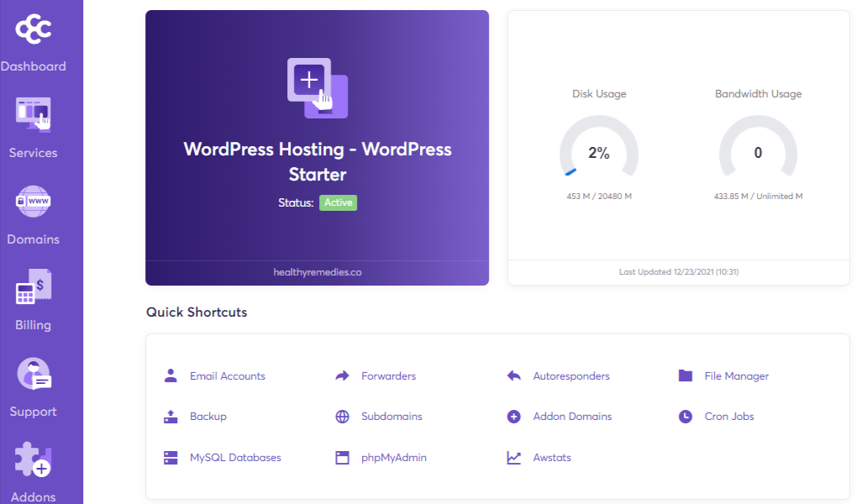This screenshot has height=504, width=856.
Task: Click the green Active status badge
Action: (338, 202)
